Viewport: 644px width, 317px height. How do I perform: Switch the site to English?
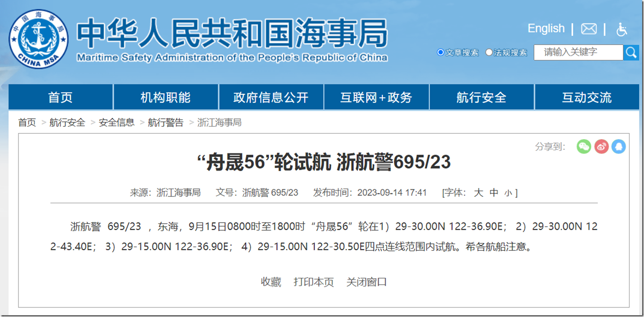pyautogui.click(x=546, y=28)
